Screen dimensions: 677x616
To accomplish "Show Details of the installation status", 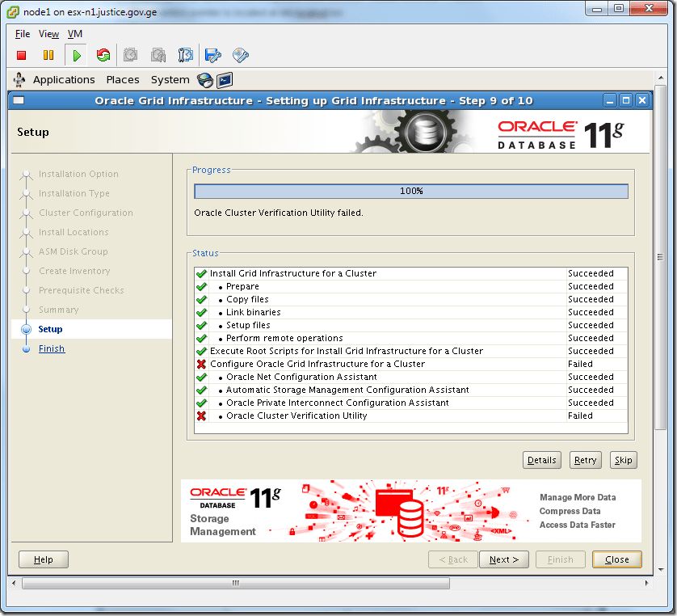I will 541,459.
